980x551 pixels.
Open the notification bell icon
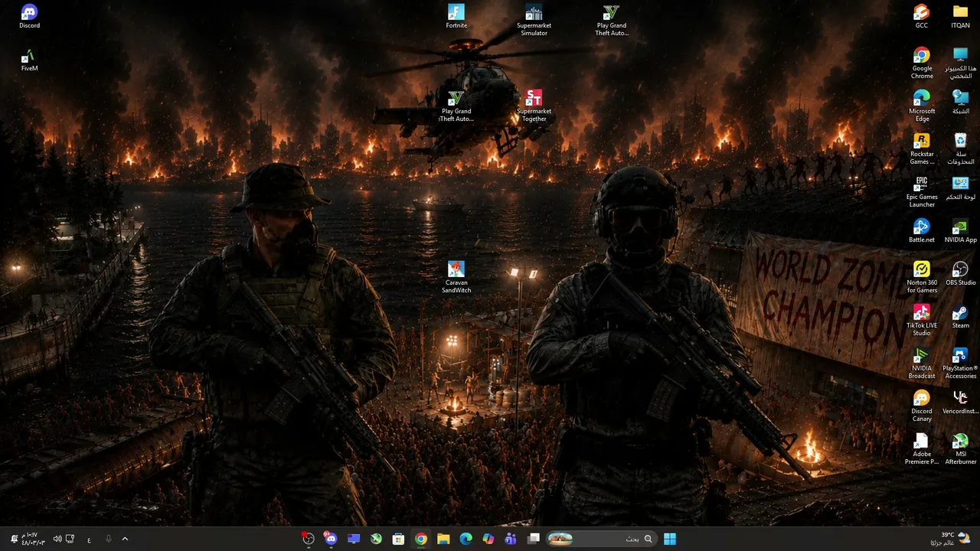tap(14, 539)
